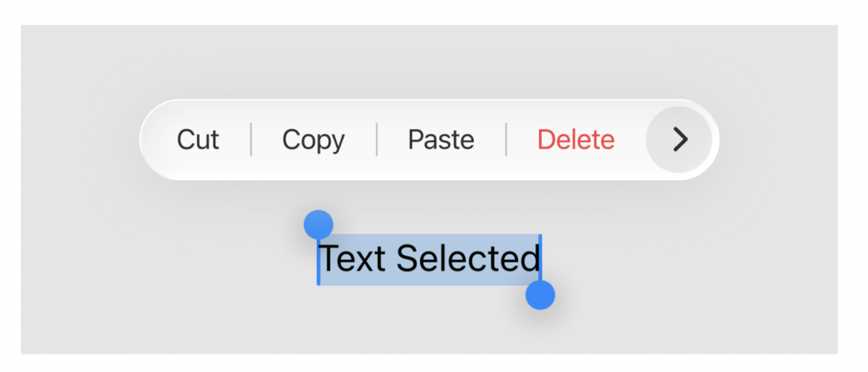This screenshot has height=372, width=868.
Task: Click the divider between Paste and Delete
Action: pos(506,140)
